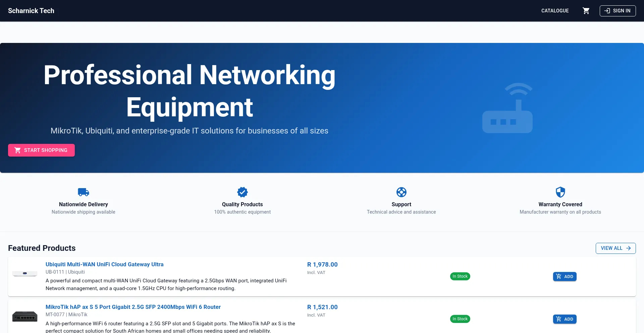Viewport: 644px width, 333px height.
Task: Click the Scharnick Tech logo text
Action: [x=31, y=11]
